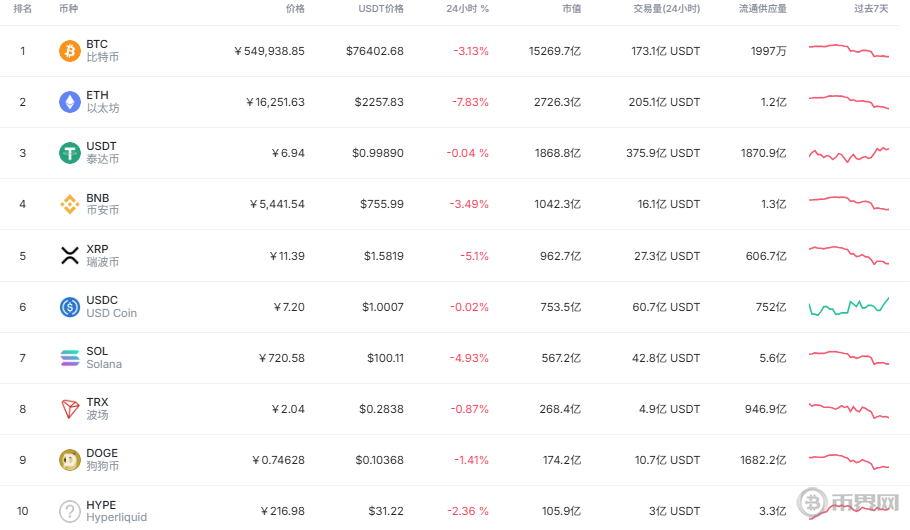Open the ETH 以太坊 name link
This screenshot has width=910, height=530.
[102, 102]
